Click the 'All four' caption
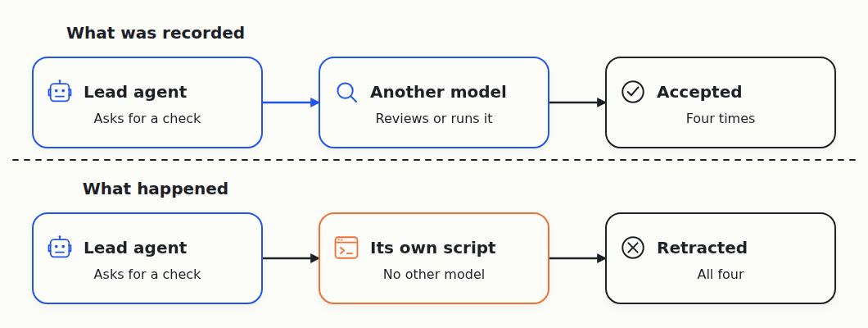The width and height of the screenshot is (868, 328). coord(721,274)
